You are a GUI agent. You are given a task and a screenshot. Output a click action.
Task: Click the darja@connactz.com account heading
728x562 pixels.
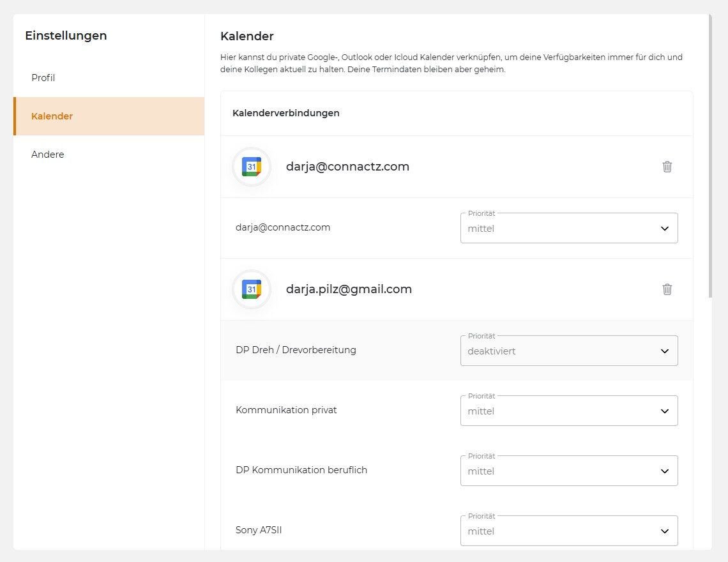click(x=347, y=167)
